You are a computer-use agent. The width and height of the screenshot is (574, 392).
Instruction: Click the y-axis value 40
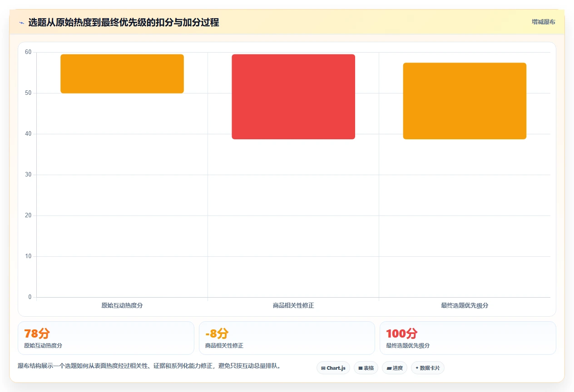click(28, 134)
